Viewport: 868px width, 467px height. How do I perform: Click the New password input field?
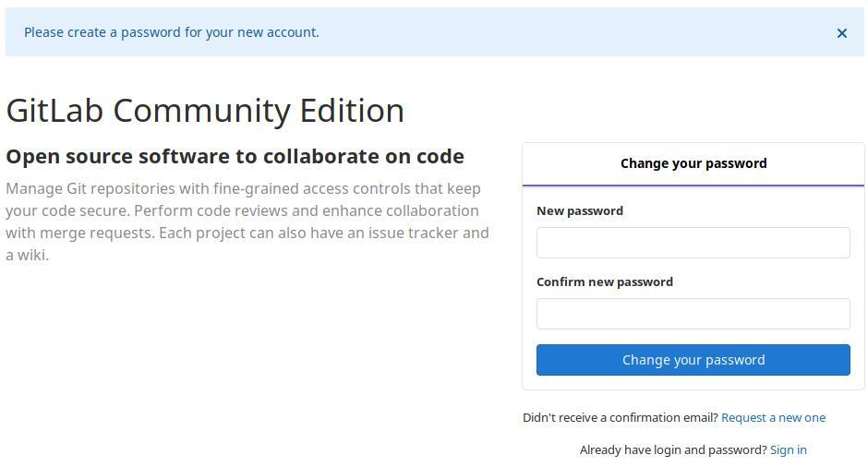point(693,243)
